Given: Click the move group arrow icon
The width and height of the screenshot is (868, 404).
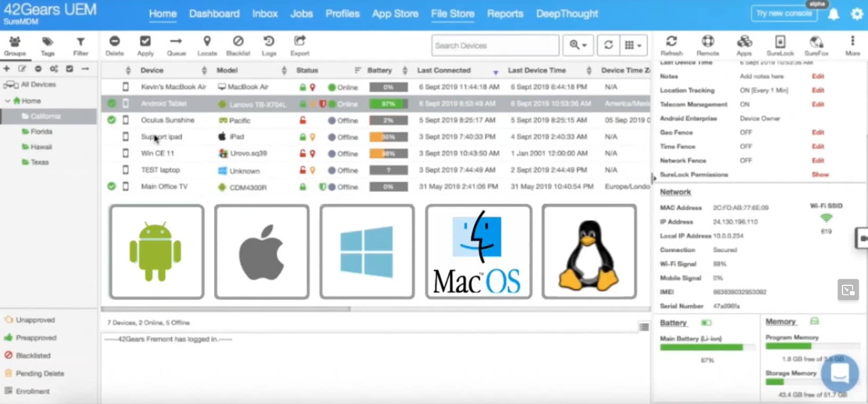Looking at the screenshot, I should point(85,69).
